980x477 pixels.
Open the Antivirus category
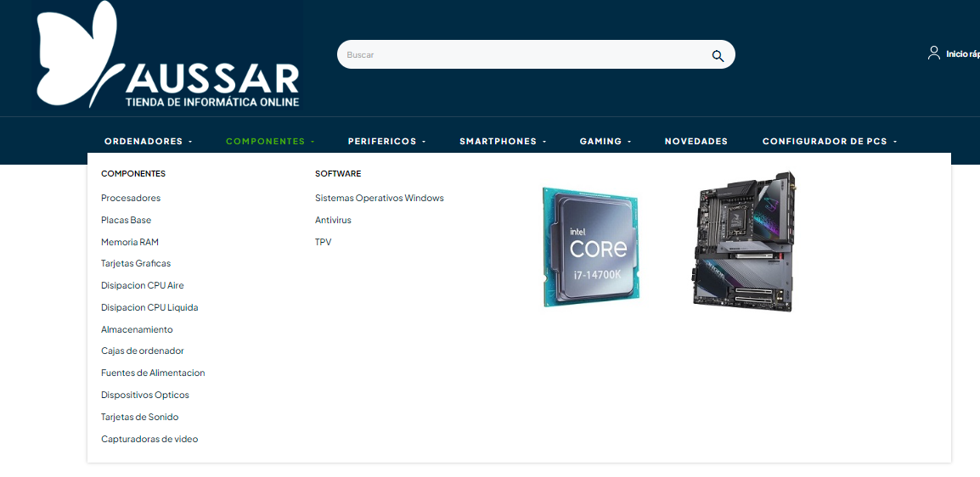click(x=333, y=220)
